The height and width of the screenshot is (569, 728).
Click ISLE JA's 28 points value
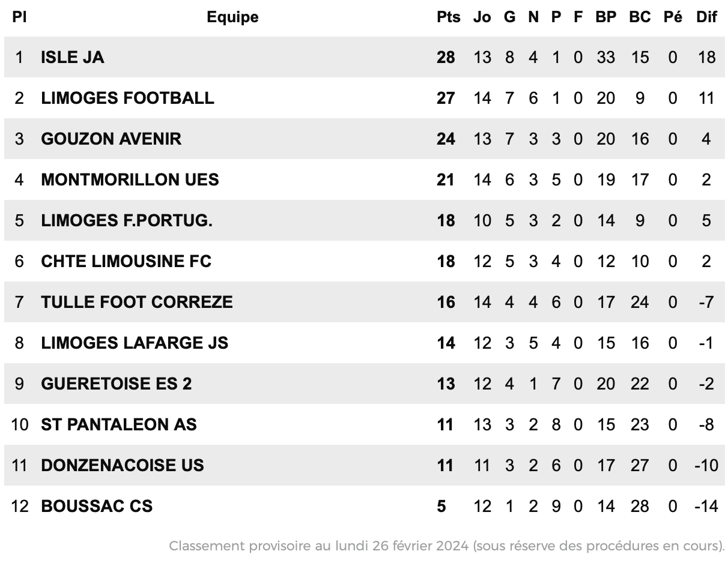pos(446,57)
